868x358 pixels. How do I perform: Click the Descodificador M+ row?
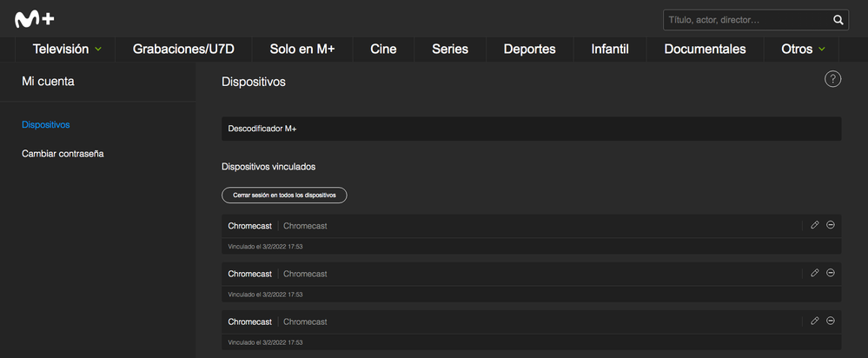point(532,129)
